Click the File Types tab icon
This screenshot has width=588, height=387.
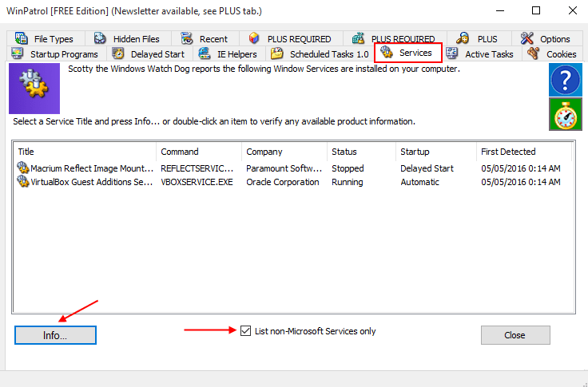tap(22, 38)
